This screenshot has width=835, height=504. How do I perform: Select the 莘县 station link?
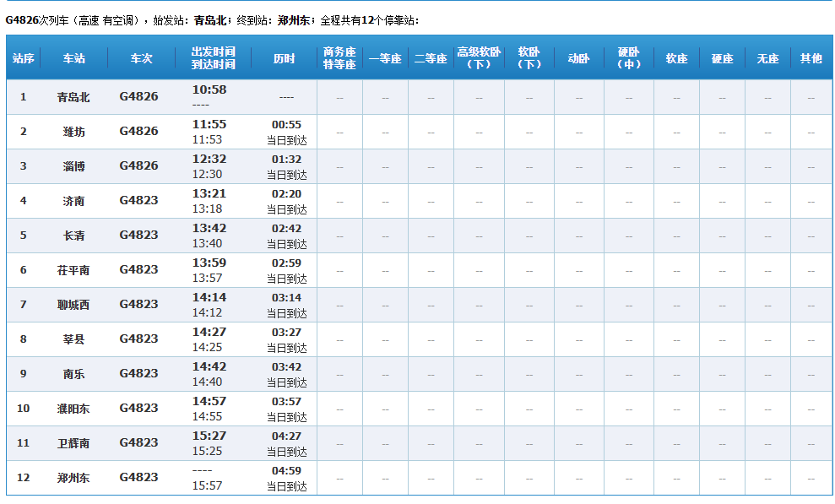(x=73, y=339)
